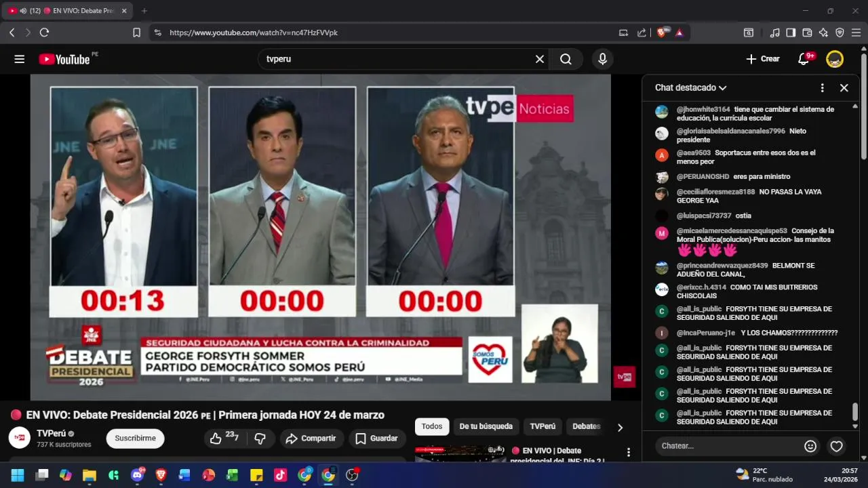
Task: Open the TVPerú channel name link
Action: 52,433
